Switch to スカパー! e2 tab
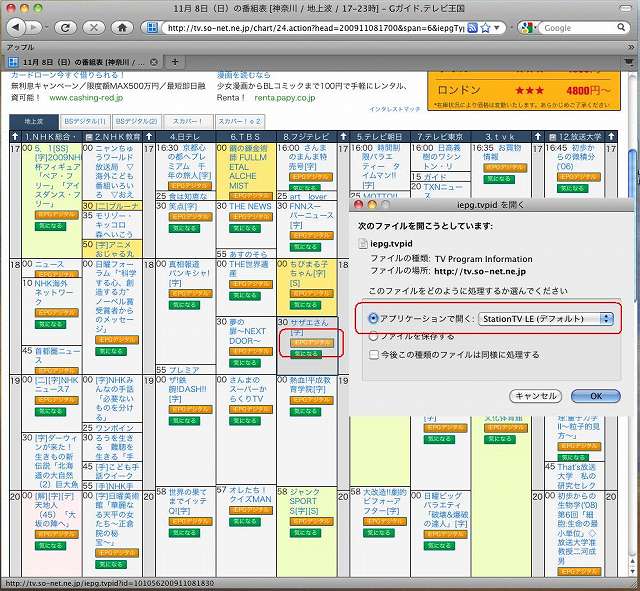Image resolution: width=640 pixels, height=591 pixels. click(240, 121)
